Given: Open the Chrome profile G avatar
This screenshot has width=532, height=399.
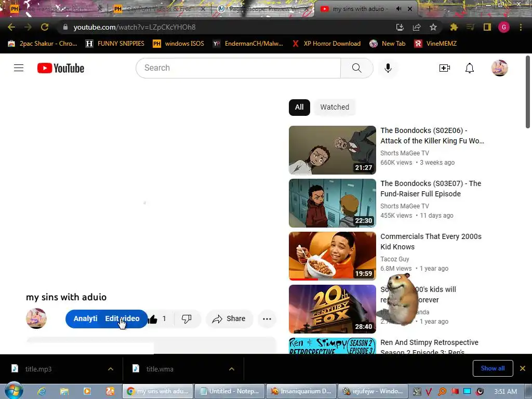Looking at the screenshot, I should tap(504, 27).
